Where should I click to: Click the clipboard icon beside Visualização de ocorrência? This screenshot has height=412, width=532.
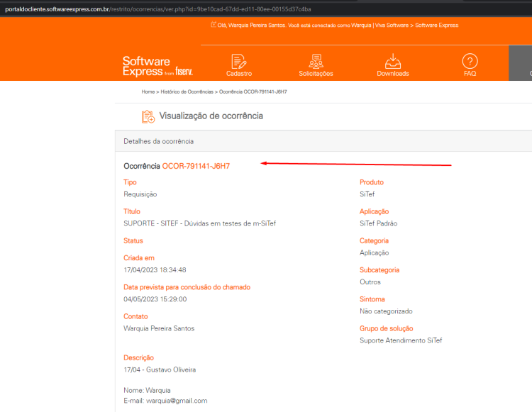pos(148,116)
